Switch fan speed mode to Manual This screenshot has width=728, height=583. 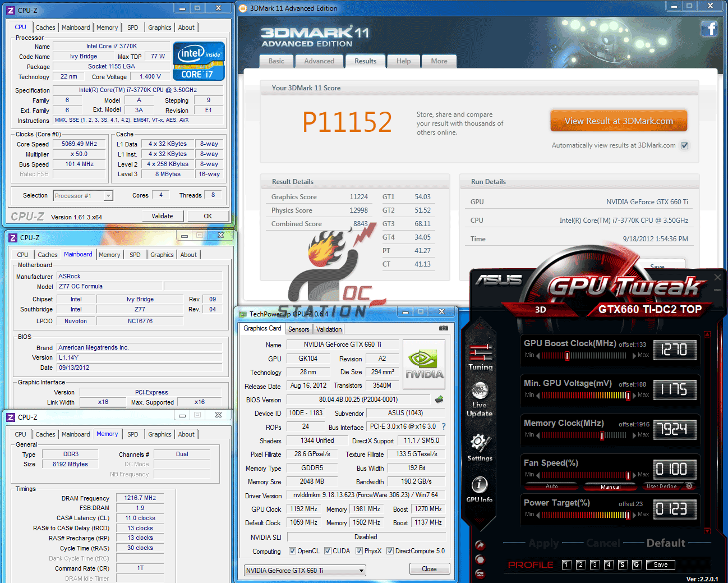click(611, 486)
